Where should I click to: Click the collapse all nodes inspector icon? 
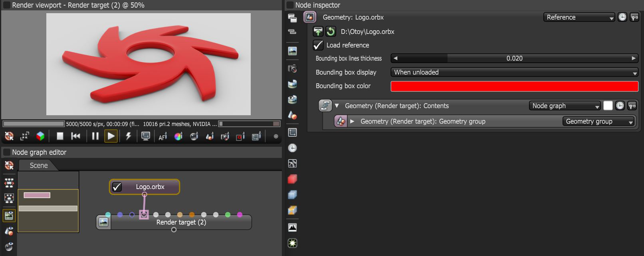click(x=292, y=32)
